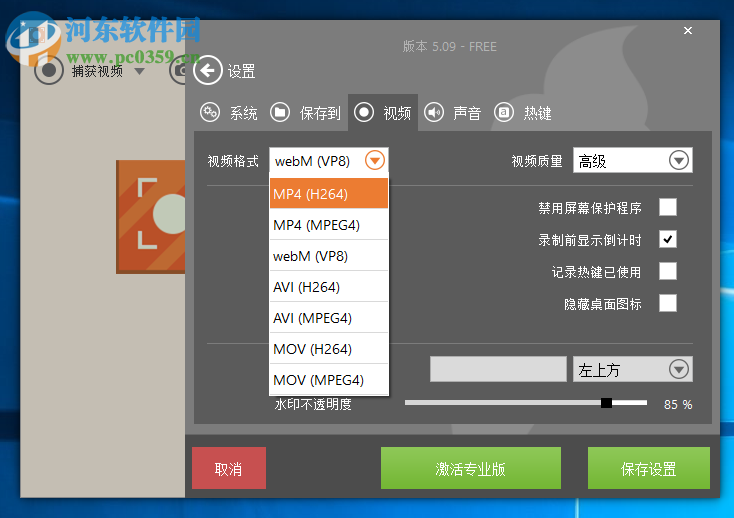Switch to the 视频 tab
This screenshot has height=518, width=734.
point(383,113)
